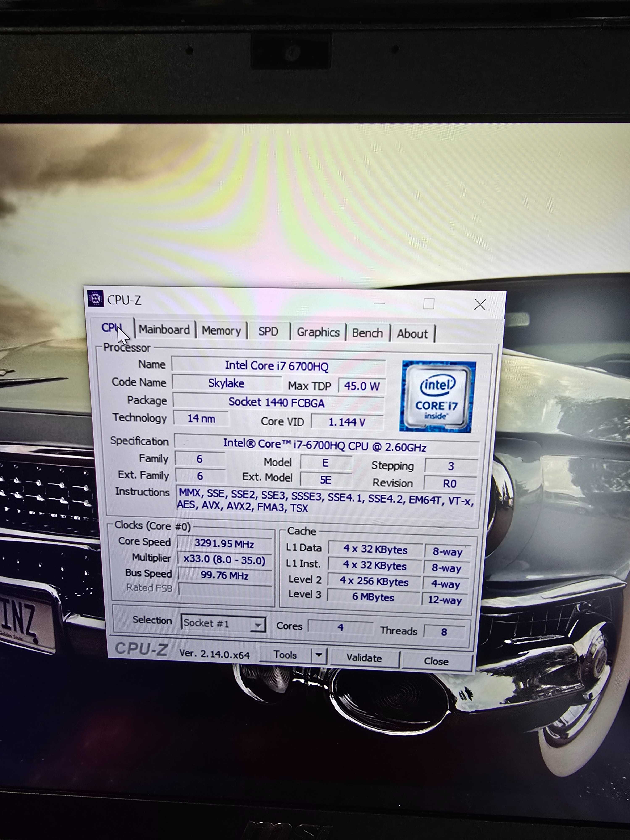Click the L1 Data 8-way associativity value
Viewport: 630px width, 840px height.
(447, 551)
